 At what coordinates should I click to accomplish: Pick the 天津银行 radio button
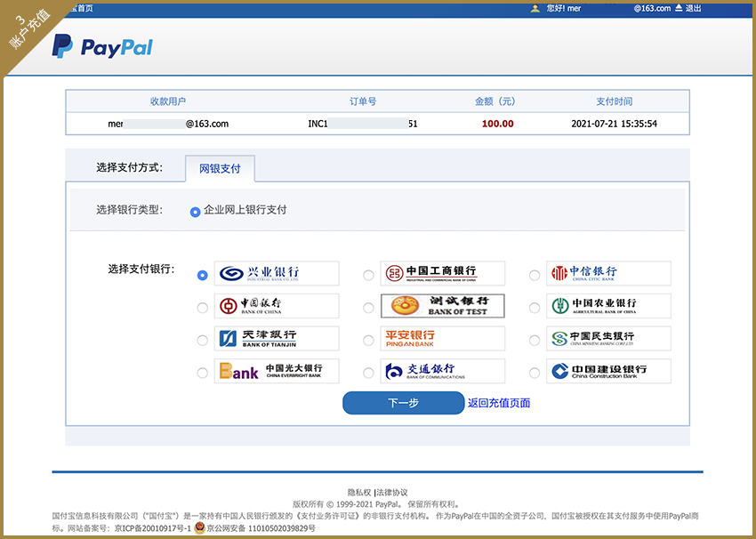coord(203,341)
